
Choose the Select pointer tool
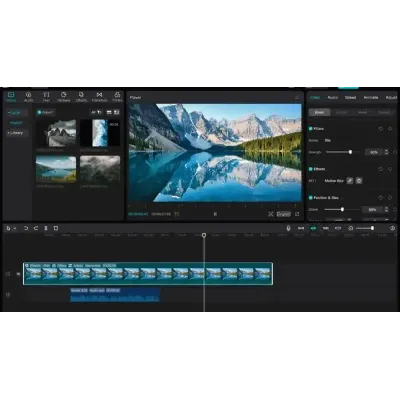coord(9,228)
